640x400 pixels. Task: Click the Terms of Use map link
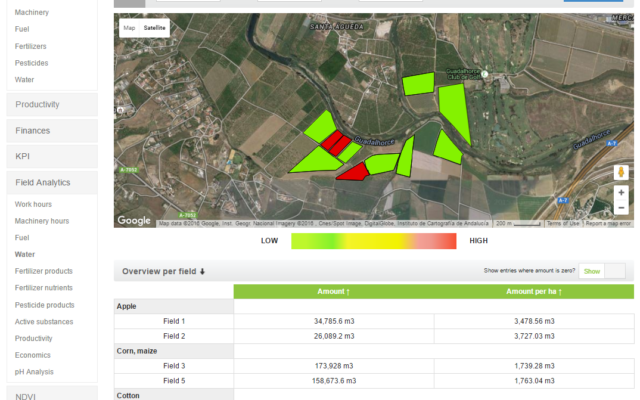(563, 223)
